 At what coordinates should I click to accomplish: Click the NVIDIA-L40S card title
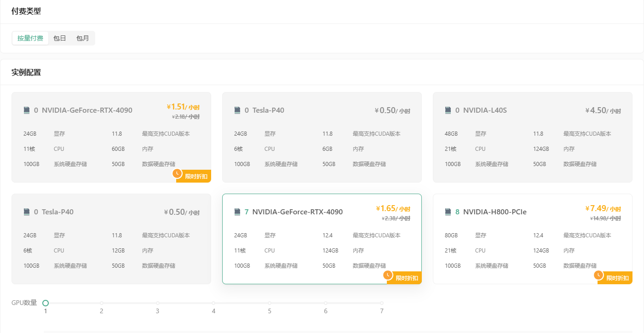485,110
